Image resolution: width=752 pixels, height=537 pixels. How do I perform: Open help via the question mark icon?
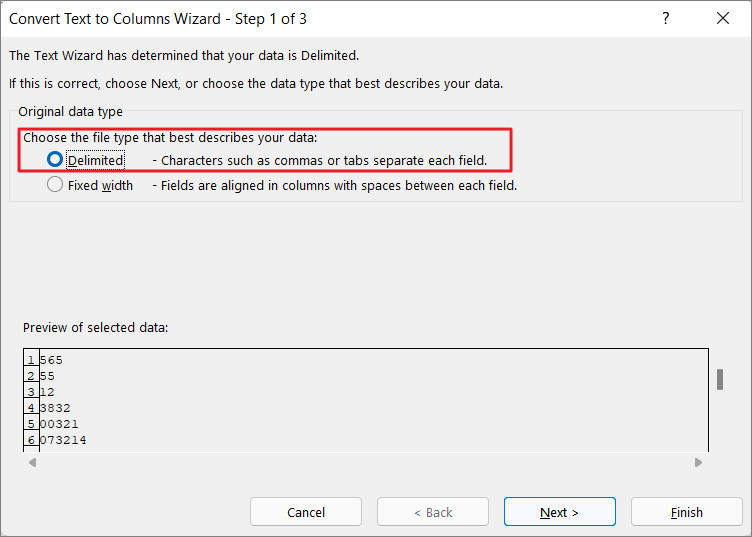click(665, 19)
